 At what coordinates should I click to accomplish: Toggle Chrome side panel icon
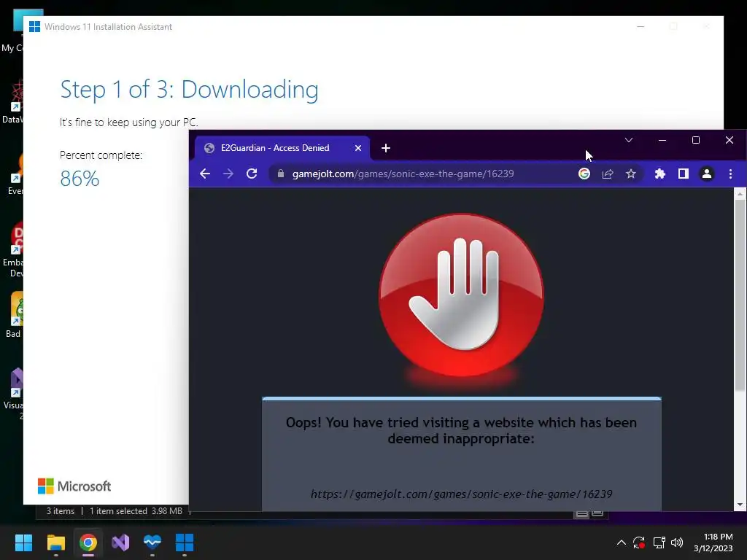click(683, 174)
